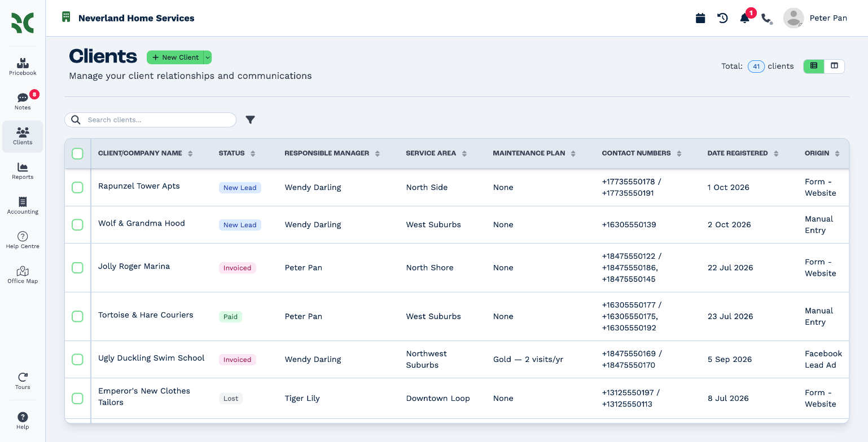This screenshot has height=442, width=868.
Task: Tick the Tortoise & Hare Couriers checkbox
Action: tap(77, 316)
